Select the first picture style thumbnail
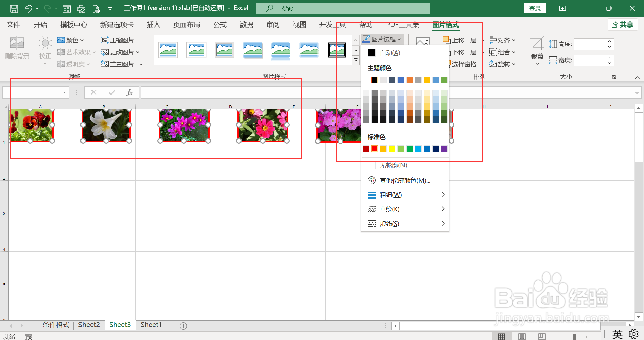 click(x=168, y=50)
